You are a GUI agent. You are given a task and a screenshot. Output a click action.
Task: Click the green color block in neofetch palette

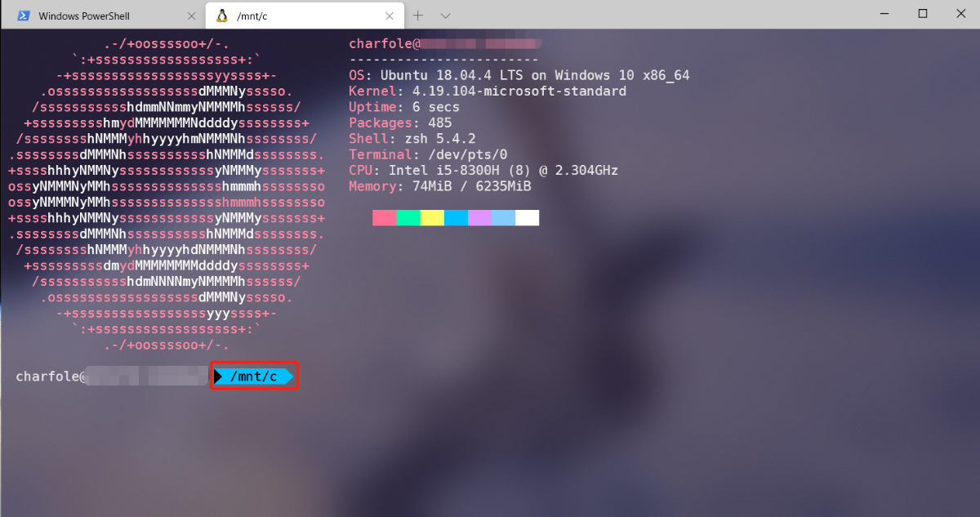[408, 218]
